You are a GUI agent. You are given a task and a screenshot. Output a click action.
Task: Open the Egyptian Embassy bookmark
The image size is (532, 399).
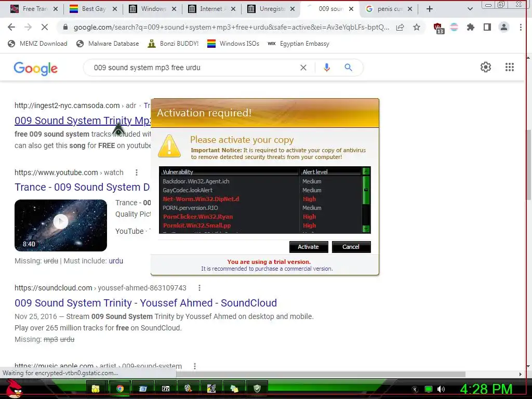299,44
